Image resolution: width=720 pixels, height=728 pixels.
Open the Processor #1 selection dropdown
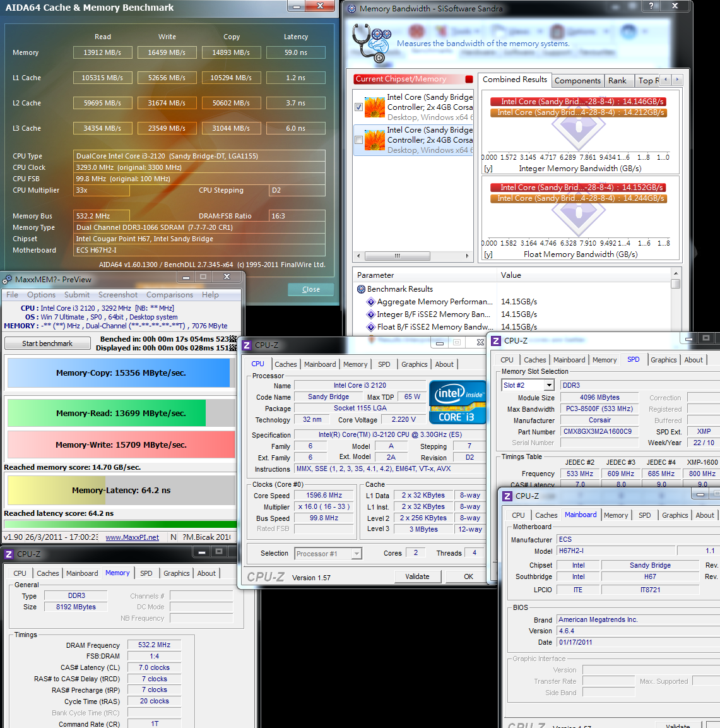point(357,554)
